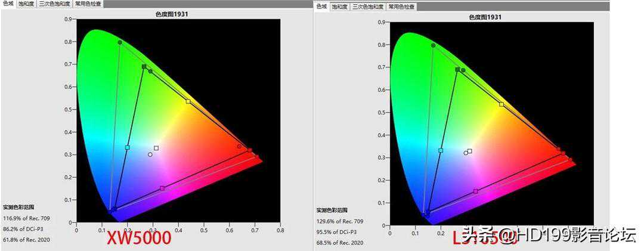This screenshot has width=644, height=251.
Task: Click the cyan square marker in left chart
Action: click(x=127, y=147)
